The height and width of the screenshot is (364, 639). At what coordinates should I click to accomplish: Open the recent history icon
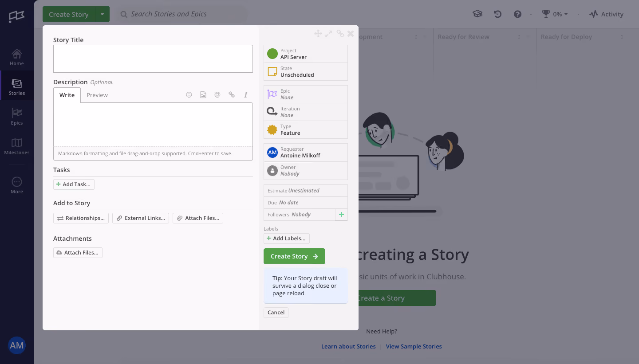click(x=497, y=14)
